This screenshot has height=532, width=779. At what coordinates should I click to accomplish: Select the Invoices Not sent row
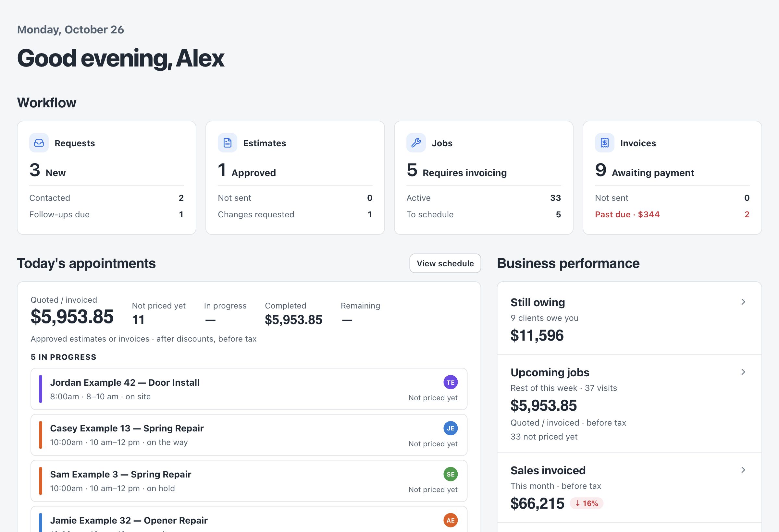pyautogui.click(x=672, y=198)
